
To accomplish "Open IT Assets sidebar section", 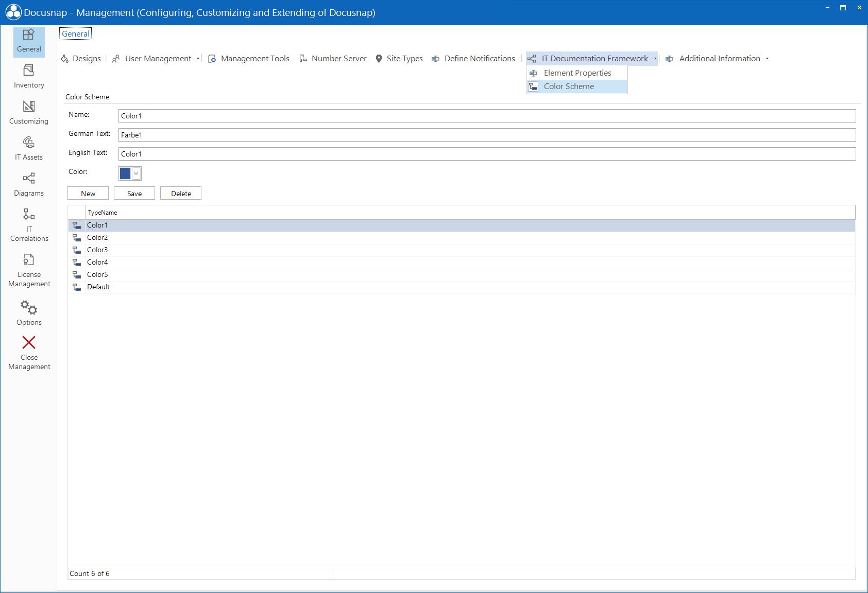I will click(29, 149).
